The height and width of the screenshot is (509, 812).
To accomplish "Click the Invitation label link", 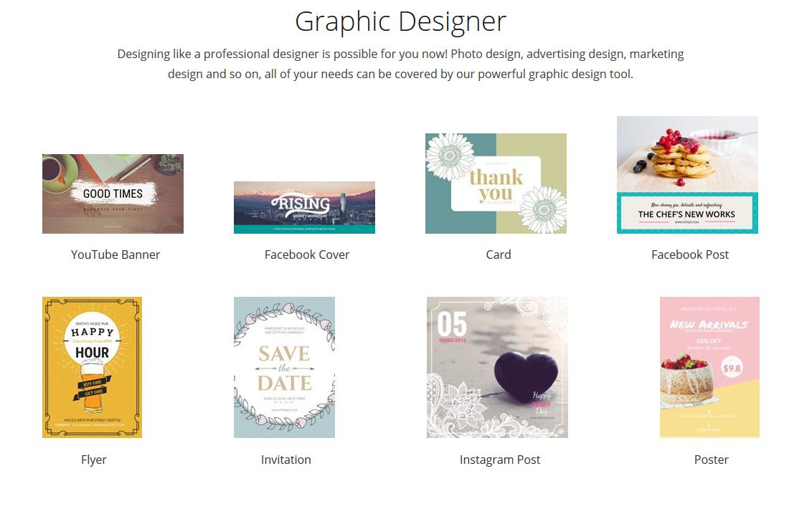I will 286,460.
